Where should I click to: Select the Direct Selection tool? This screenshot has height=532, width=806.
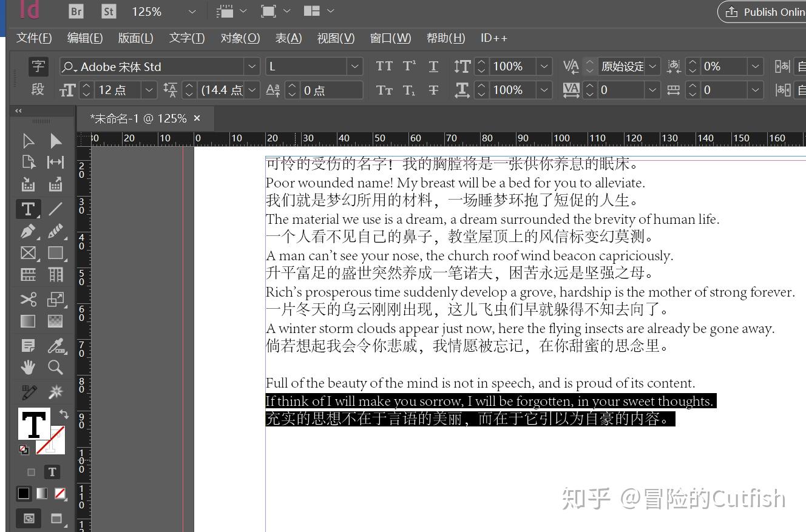coord(55,141)
